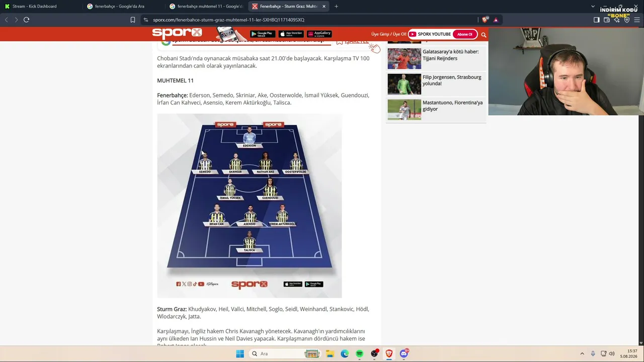This screenshot has height=362, width=644.
Task: Open the SPORX YOUTUBE channel link
Action: (430, 34)
